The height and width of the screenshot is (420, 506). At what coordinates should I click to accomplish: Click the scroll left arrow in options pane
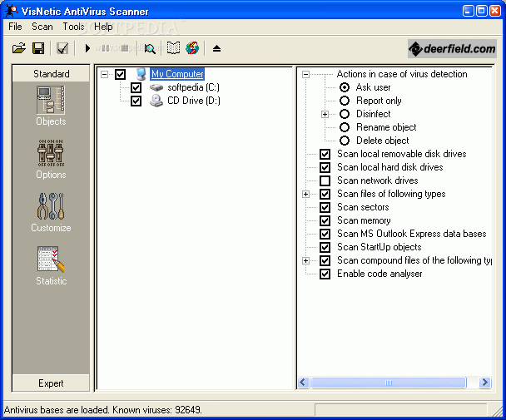pos(303,383)
